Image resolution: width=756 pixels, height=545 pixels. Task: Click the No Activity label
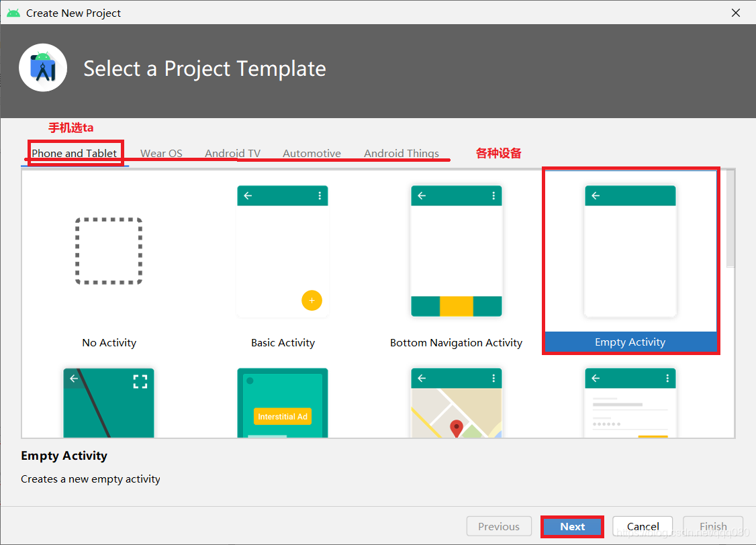109,342
